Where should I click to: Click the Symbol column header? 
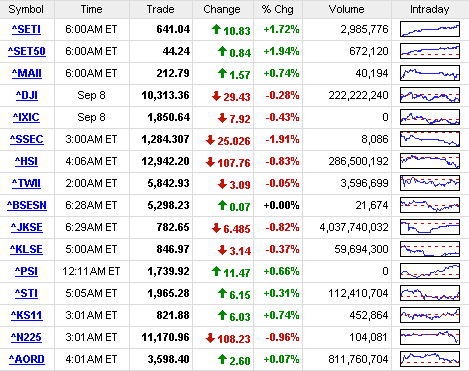(26, 9)
